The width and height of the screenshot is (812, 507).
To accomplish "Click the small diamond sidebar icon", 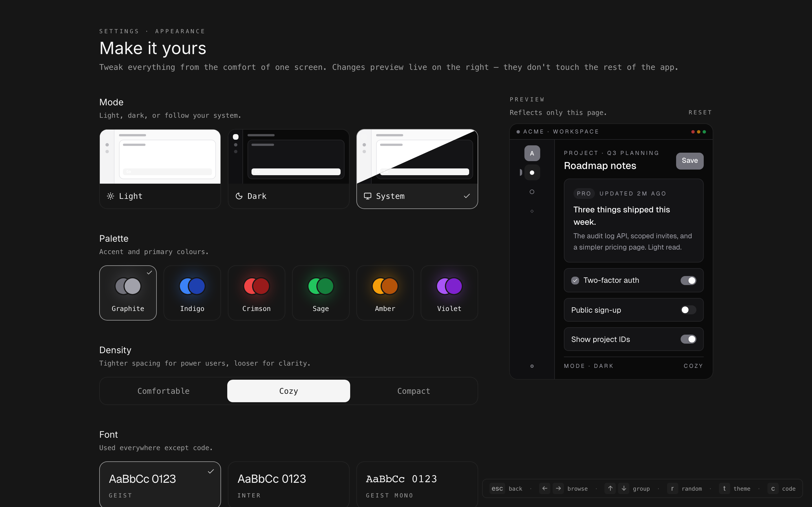I will (532, 211).
